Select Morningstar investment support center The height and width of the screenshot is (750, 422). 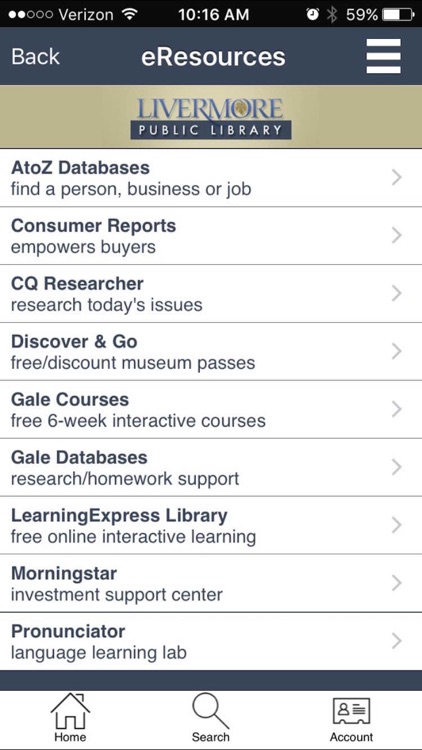[211, 583]
